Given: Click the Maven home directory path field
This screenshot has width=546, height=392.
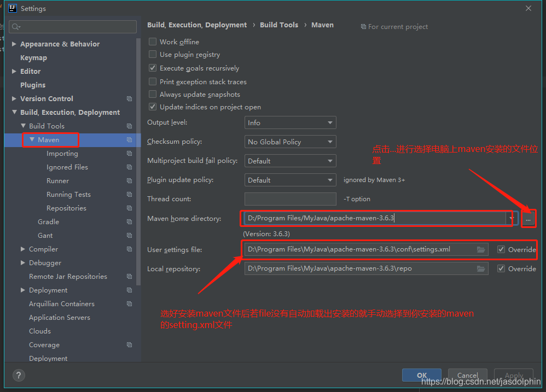Looking at the screenshot, I should (x=375, y=219).
